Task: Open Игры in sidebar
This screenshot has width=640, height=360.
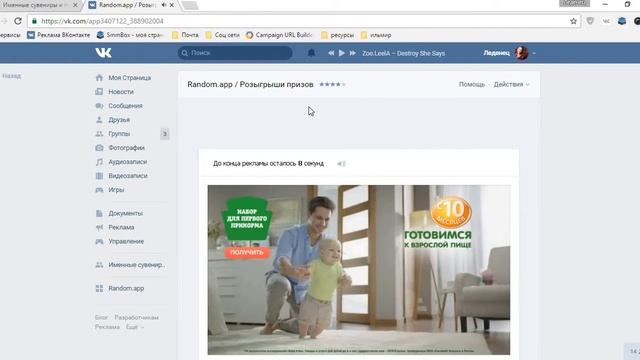Action: click(116, 190)
